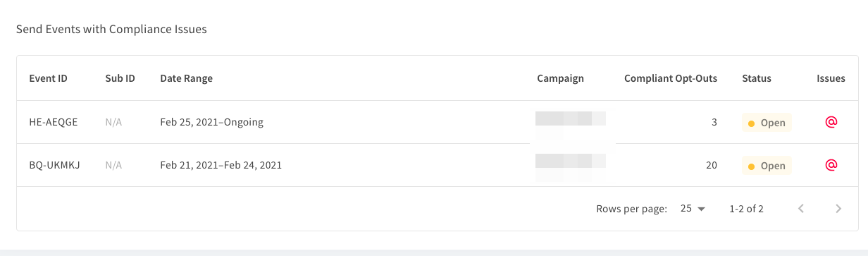Sort by Status column header
The width and height of the screenshot is (868, 256).
(x=757, y=78)
